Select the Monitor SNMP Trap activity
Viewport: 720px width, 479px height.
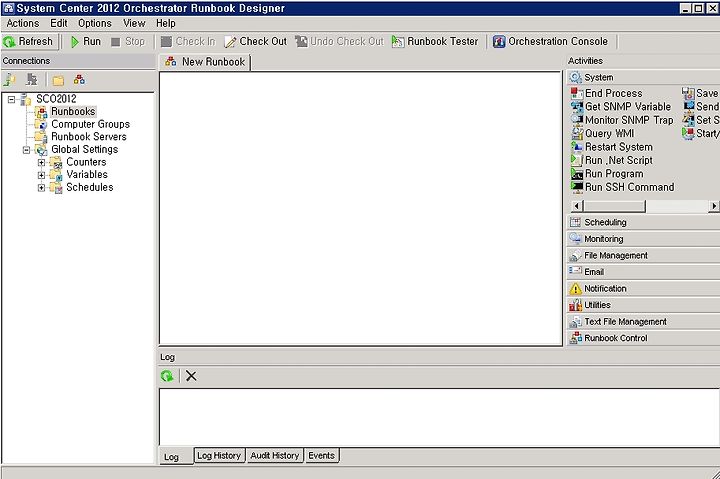tap(622, 120)
